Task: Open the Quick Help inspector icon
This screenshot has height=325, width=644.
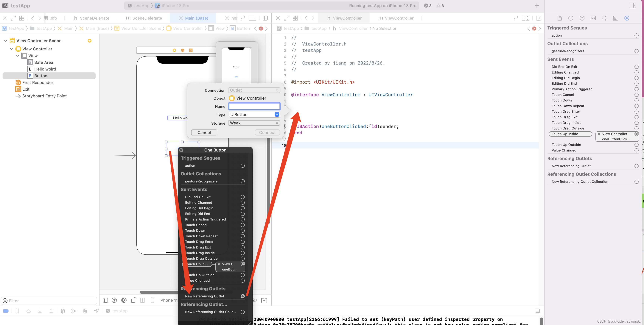Action: point(582,18)
